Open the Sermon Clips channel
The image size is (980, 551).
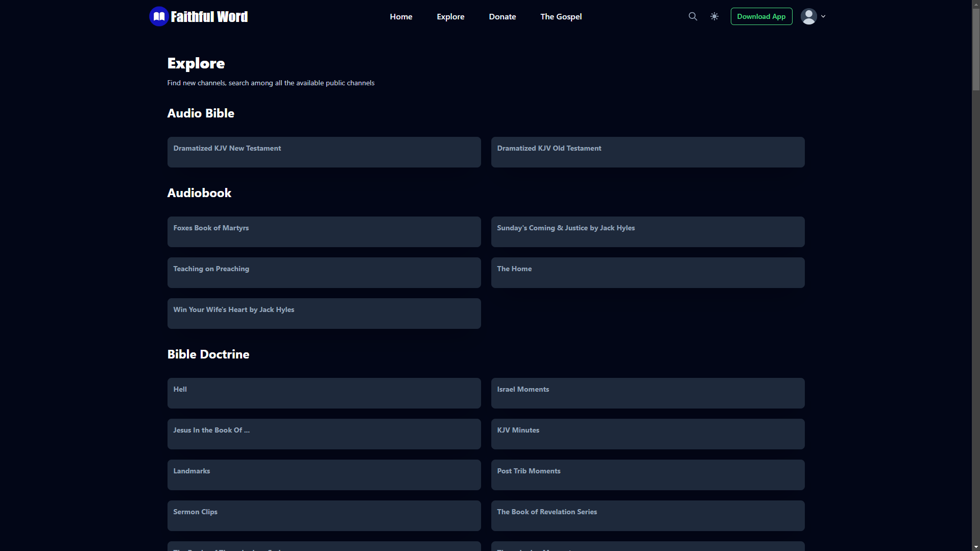[x=324, y=516]
